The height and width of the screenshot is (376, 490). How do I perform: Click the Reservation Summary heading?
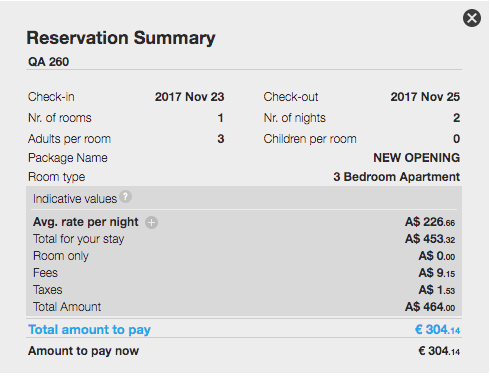pos(121,38)
